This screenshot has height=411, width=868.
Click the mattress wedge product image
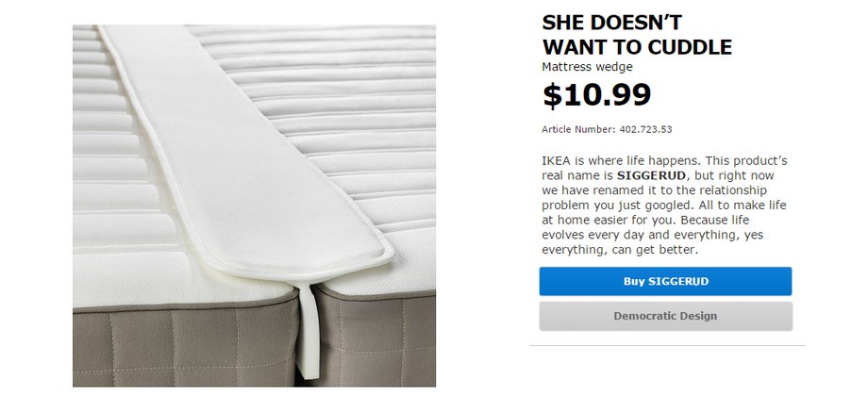click(254, 205)
